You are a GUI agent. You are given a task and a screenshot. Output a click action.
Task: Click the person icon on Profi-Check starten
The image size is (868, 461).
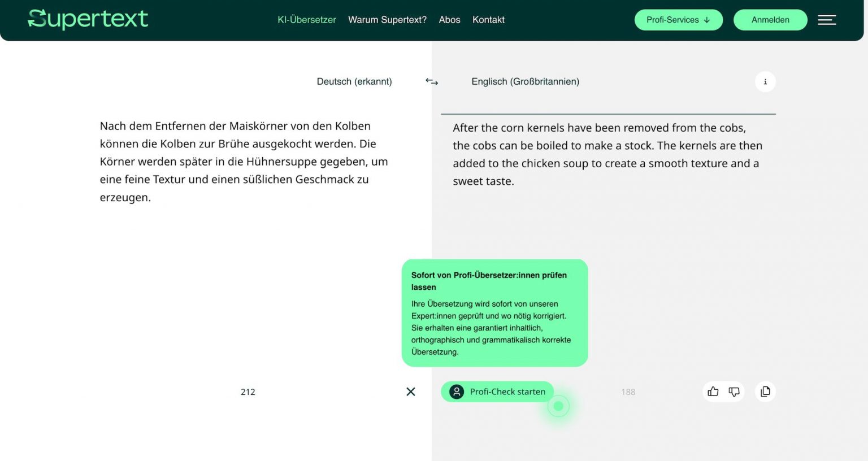click(x=456, y=392)
